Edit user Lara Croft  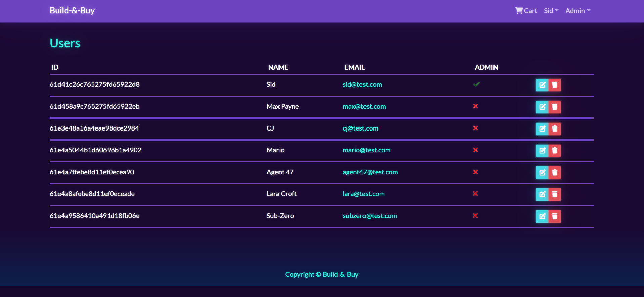coord(542,194)
